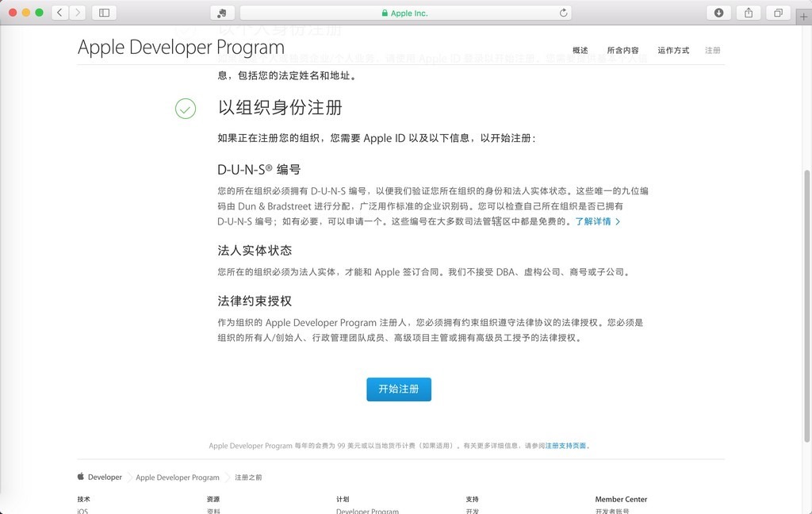
Task: Go back with Safari's back arrow
Action: point(60,13)
